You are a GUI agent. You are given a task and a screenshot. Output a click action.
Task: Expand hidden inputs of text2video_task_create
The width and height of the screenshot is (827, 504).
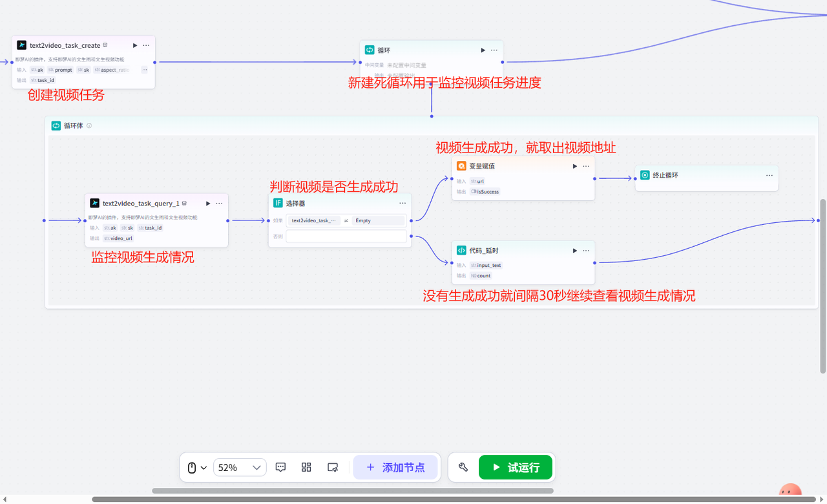144,70
